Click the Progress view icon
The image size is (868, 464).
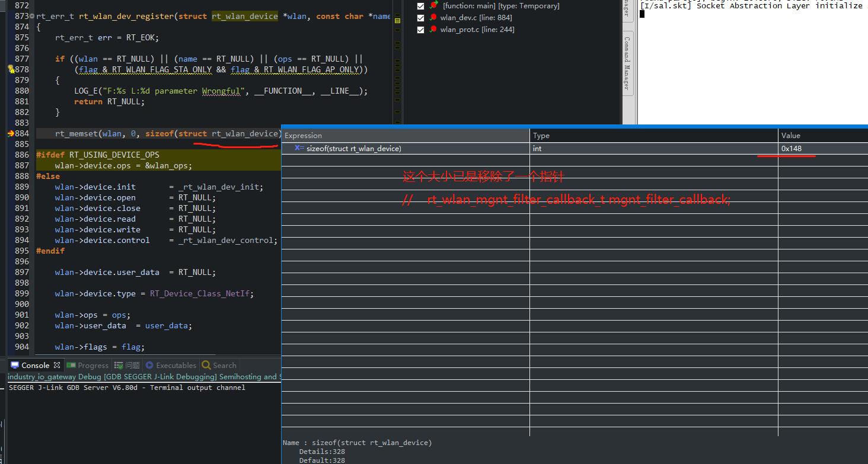pyautogui.click(x=72, y=365)
